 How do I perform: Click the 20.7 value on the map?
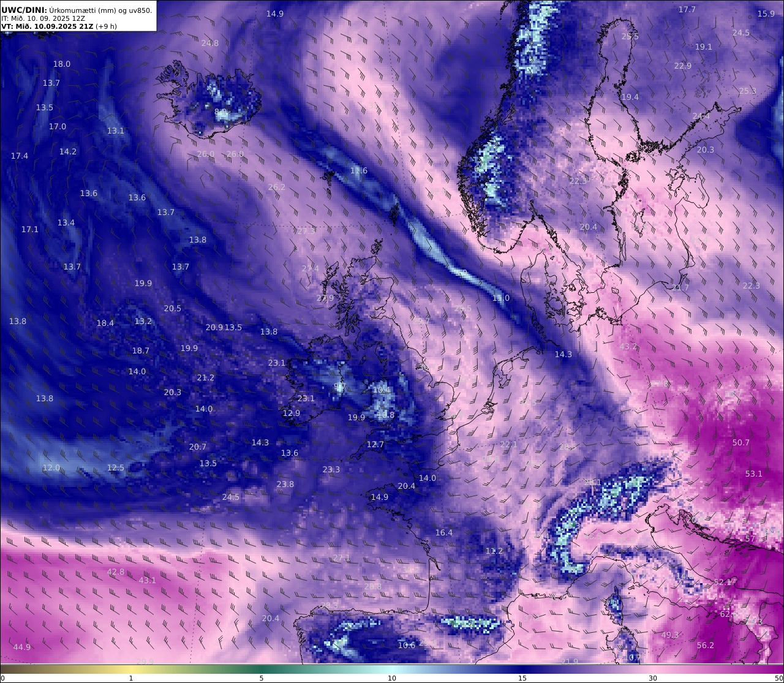198,447
